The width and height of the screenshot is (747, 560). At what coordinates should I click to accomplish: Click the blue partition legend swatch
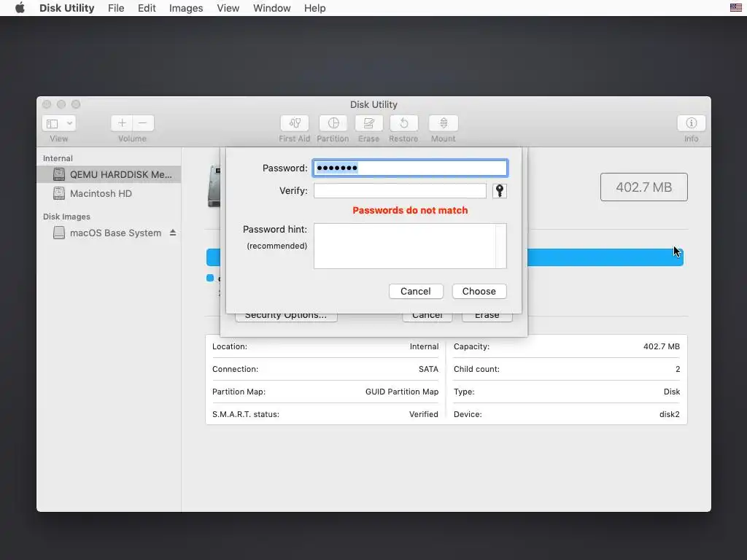(x=210, y=278)
